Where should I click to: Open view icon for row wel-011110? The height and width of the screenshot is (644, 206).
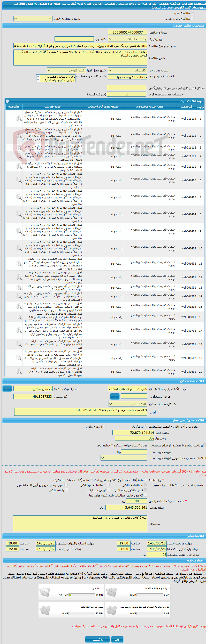tap(19, 167)
